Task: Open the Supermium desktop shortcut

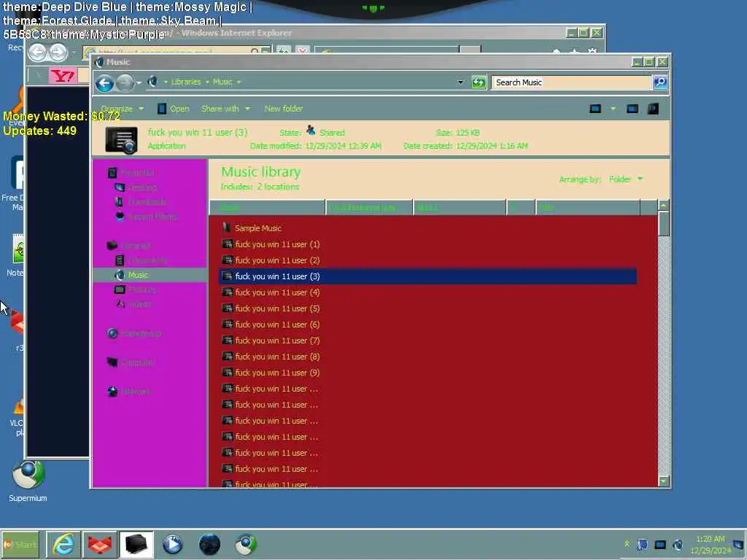Action: (x=28, y=481)
